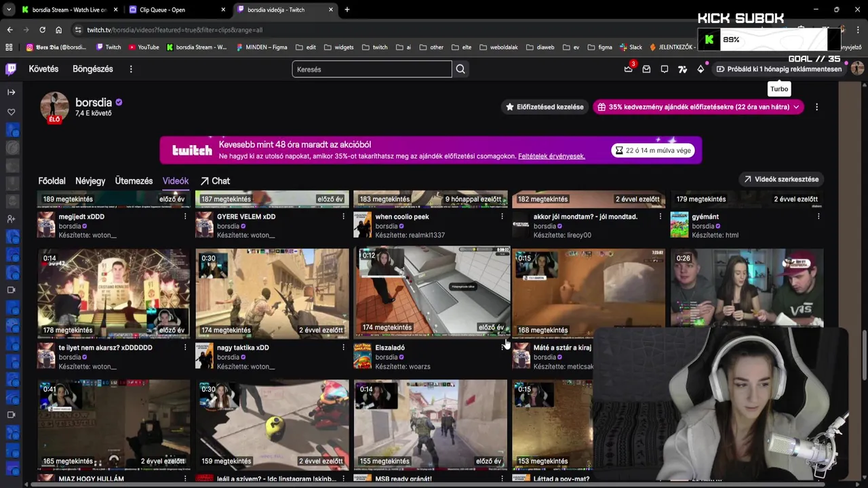Click the Videók szerkesztése button
The width and height of the screenshot is (868, 488).
[781, 180]
